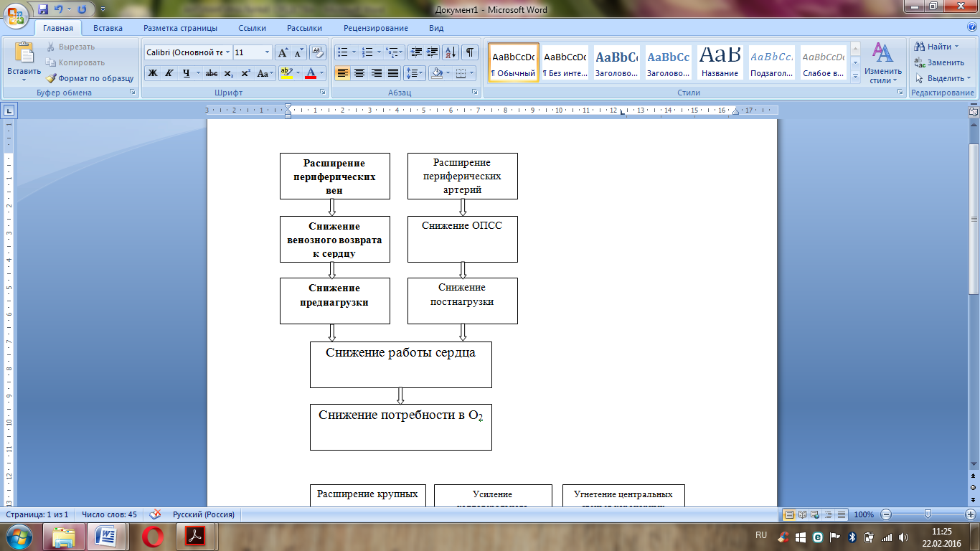Click box 'Снижение работы сердца'
The width and height of the screenshot is (980, 551).
[400, 364]
